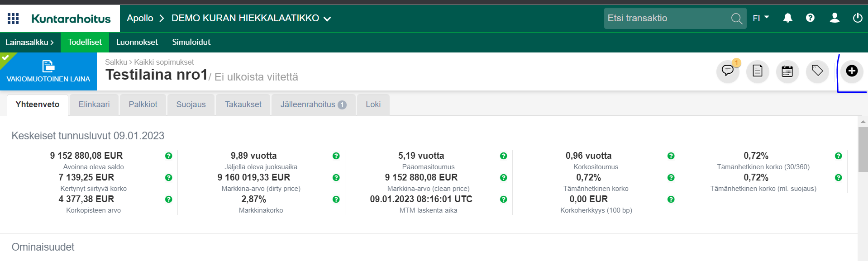Follow the Kaikki sopimukset breadcrumb link
868x261 pixels.
click(164, 62)
